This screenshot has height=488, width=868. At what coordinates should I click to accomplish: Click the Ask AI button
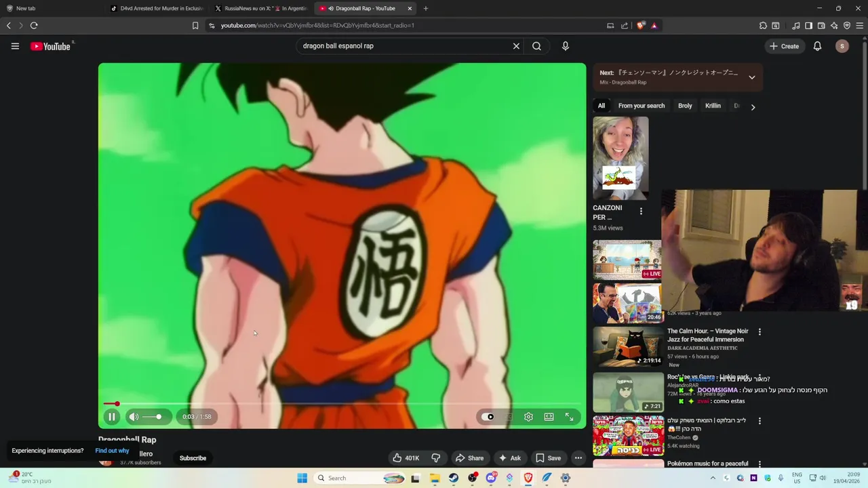click(509, 458)
